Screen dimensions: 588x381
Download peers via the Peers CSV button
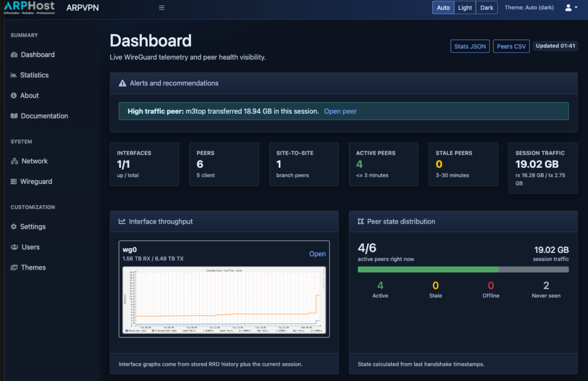(x=511, y=46)
